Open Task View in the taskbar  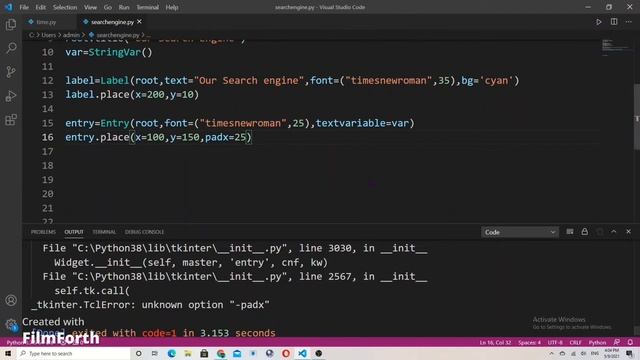[155, 353]
